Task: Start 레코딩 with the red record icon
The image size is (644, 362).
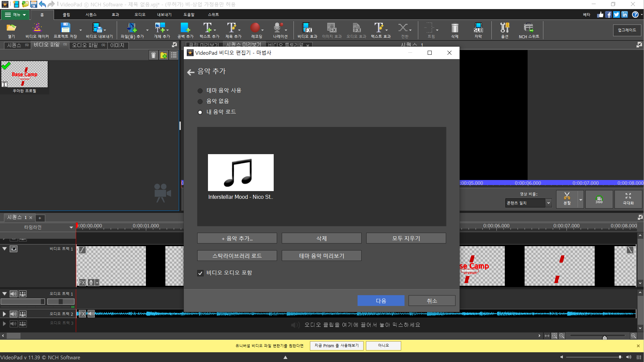Action: [255, 28]
